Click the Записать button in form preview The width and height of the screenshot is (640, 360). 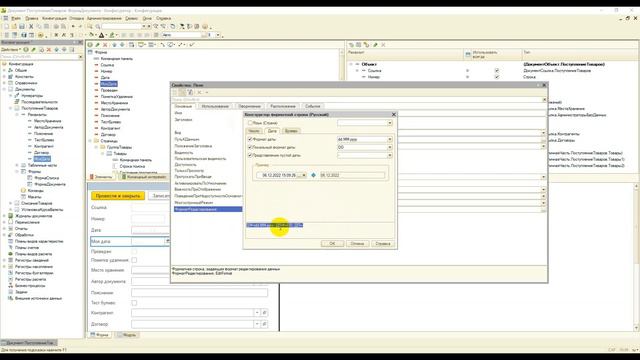coord(159,196)
